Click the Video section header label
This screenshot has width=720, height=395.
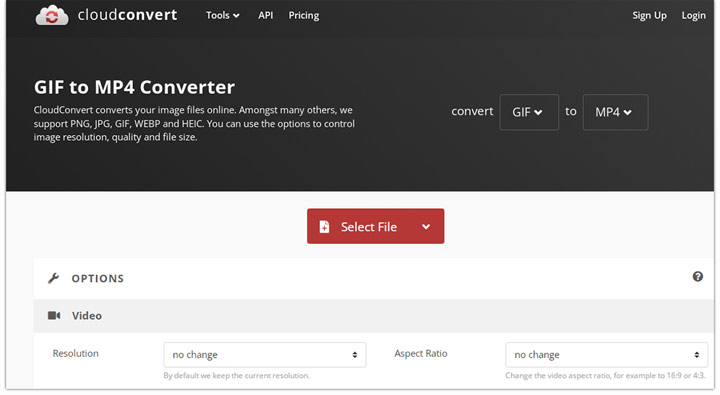pos(87,316)
